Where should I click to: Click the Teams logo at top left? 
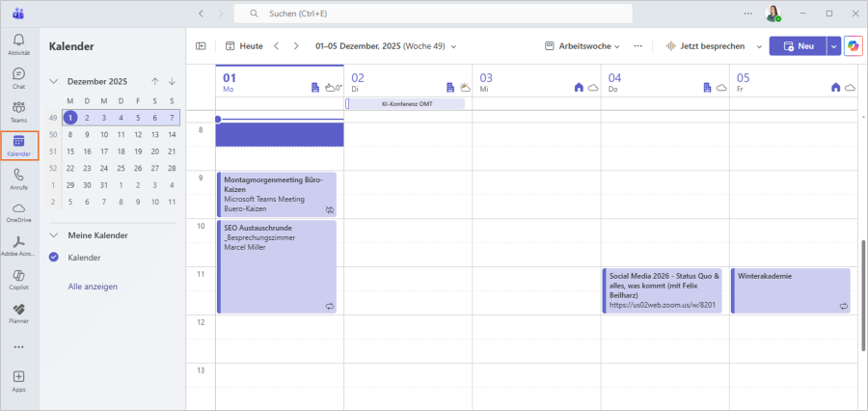pos(18,14)
